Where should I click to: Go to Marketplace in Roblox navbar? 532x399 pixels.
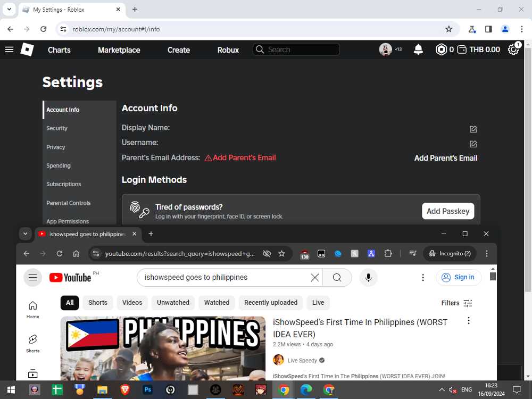119,49
